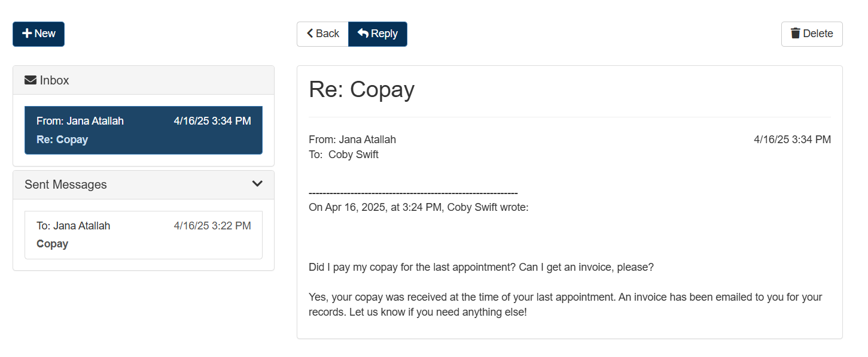Image resolution: width=868 pixels, height=357 pixels.
Task: Collapse Sent Messages using the chevron arrow
Action: [x=257, y=184]
